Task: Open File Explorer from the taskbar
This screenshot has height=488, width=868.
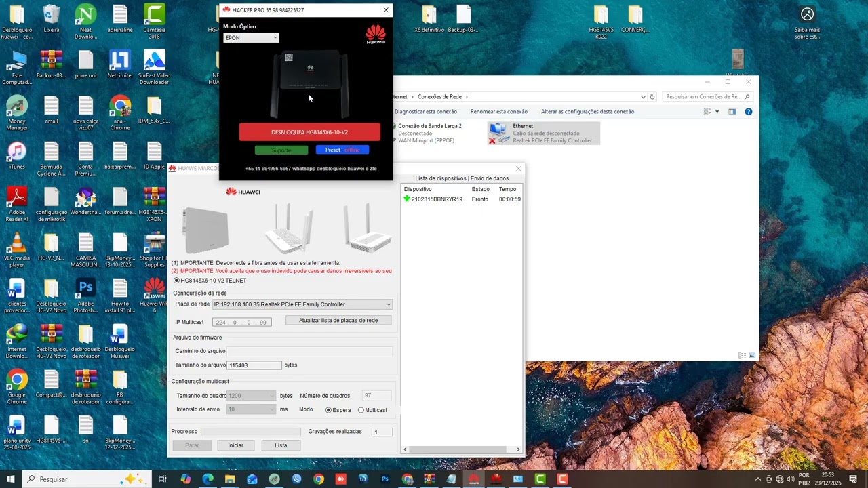Action: pyautogui.click(x=230, y=479)
